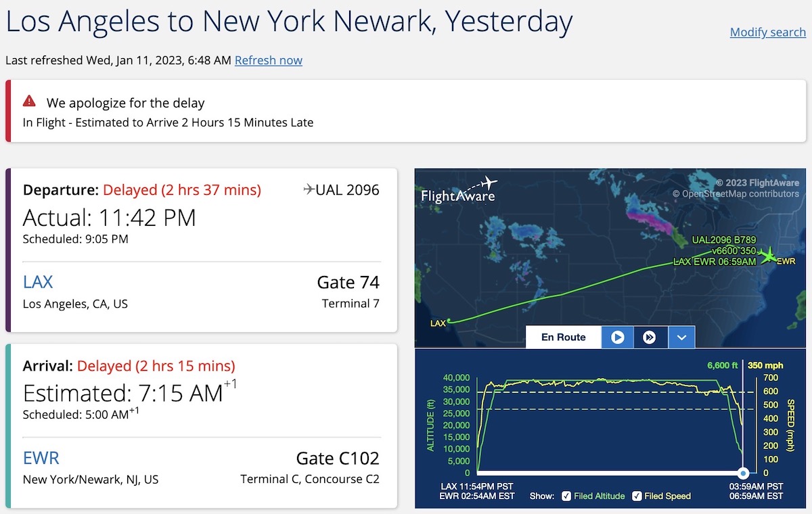The height and width of the screenshot is (514, 812).
Task: Open the LAX airport link
Action: point(38,282)
